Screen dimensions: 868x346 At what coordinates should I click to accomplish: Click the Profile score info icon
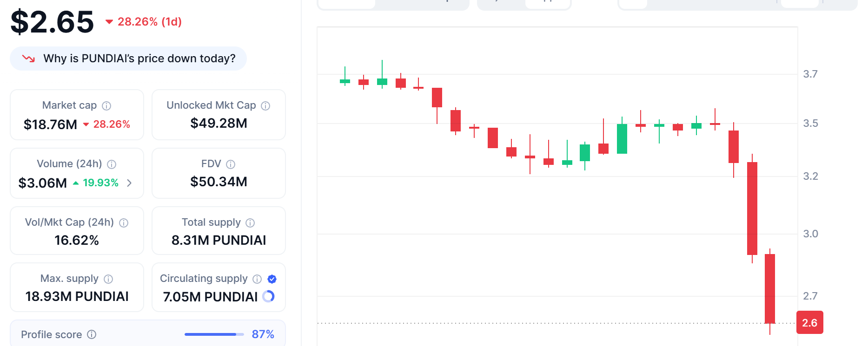(92, 334)
